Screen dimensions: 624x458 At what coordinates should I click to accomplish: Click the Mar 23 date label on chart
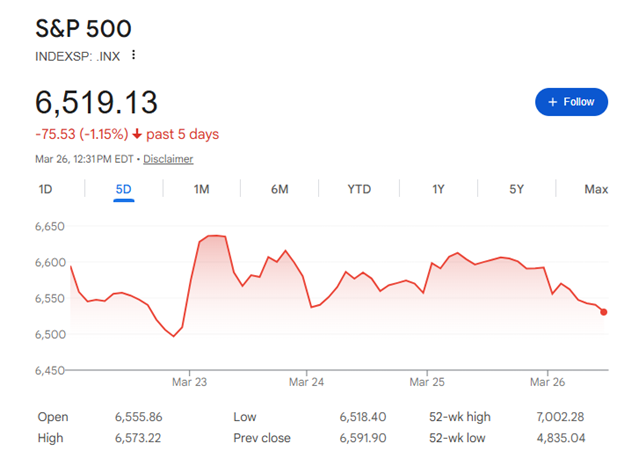click(189, 382)
